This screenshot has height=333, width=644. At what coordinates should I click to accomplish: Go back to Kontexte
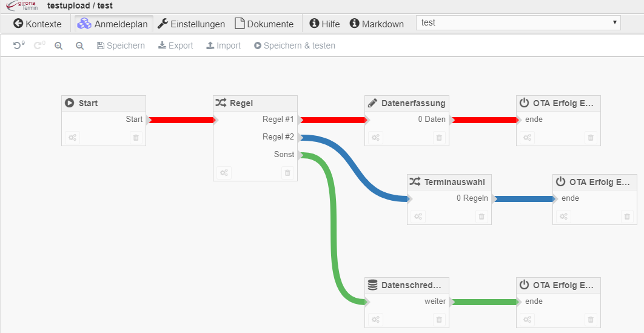(38, 24)
